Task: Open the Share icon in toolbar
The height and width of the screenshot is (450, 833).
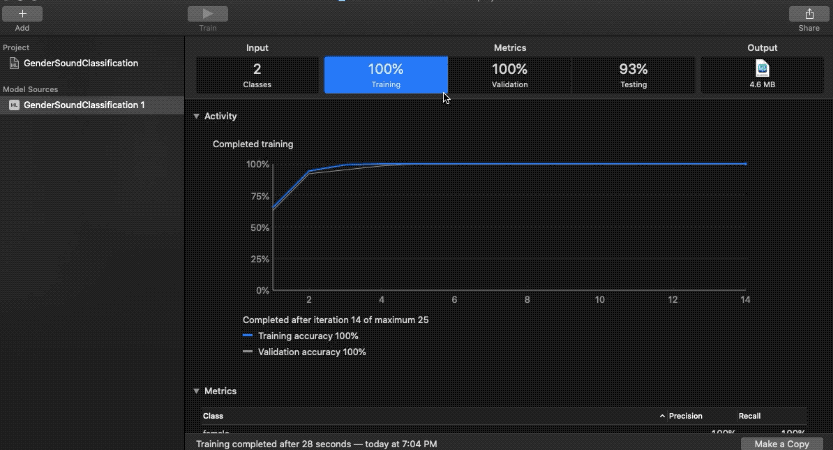Action: [x=809, y=14]
